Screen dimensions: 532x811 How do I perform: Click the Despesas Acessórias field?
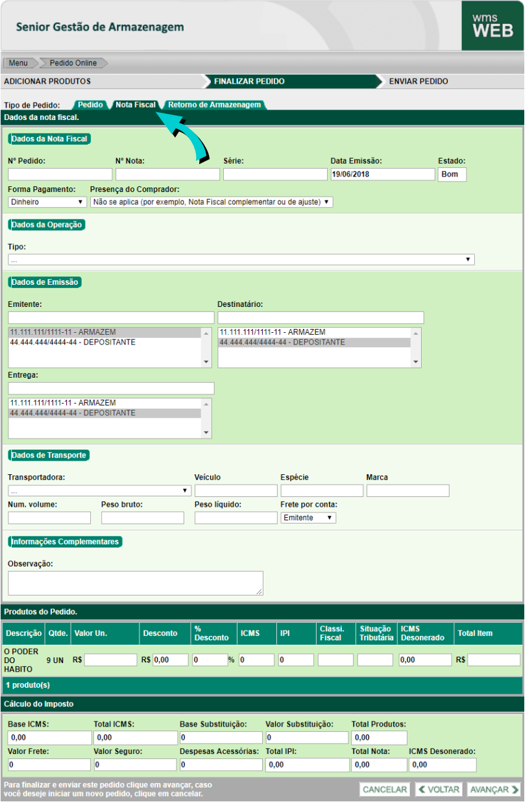point(221,765)
